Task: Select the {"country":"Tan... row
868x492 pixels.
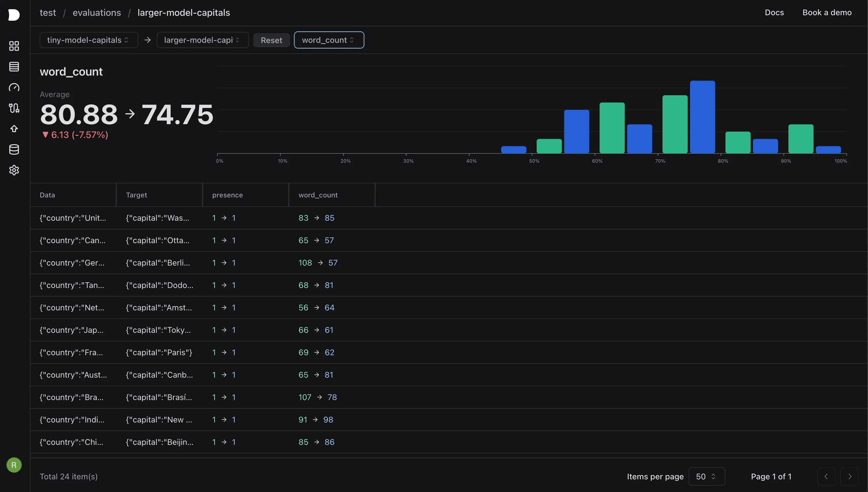Action: (x=449, y=285)
